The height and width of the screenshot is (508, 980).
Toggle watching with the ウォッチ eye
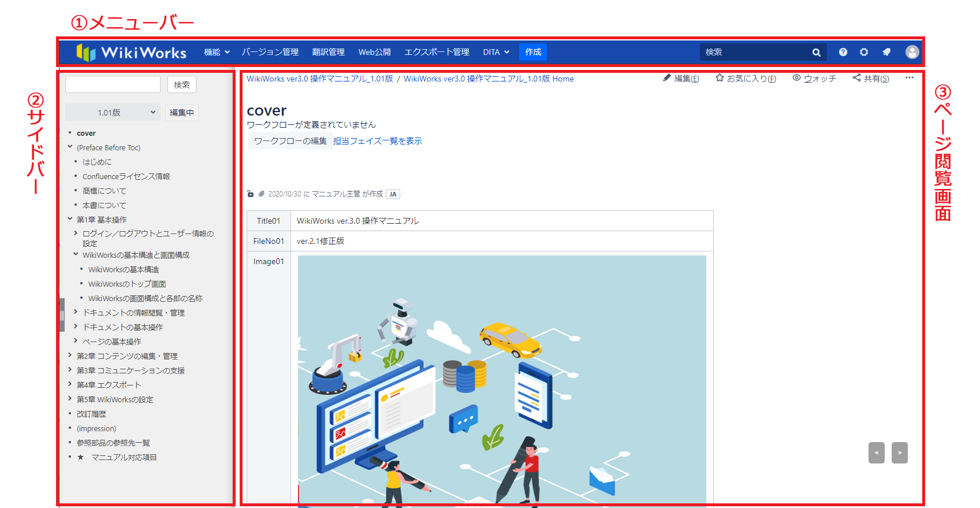coord(797,78)
